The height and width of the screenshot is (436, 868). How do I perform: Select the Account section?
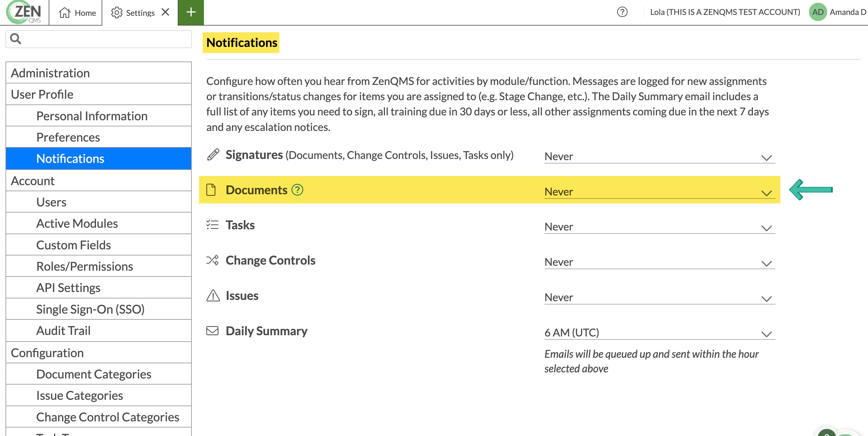pyautogui.click(x=98, y=181)
